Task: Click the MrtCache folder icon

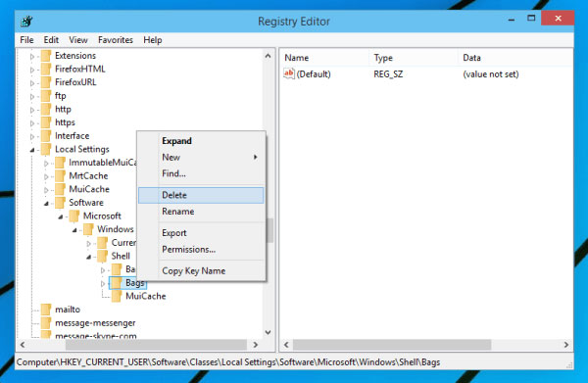Action: [x=60, y=176]
